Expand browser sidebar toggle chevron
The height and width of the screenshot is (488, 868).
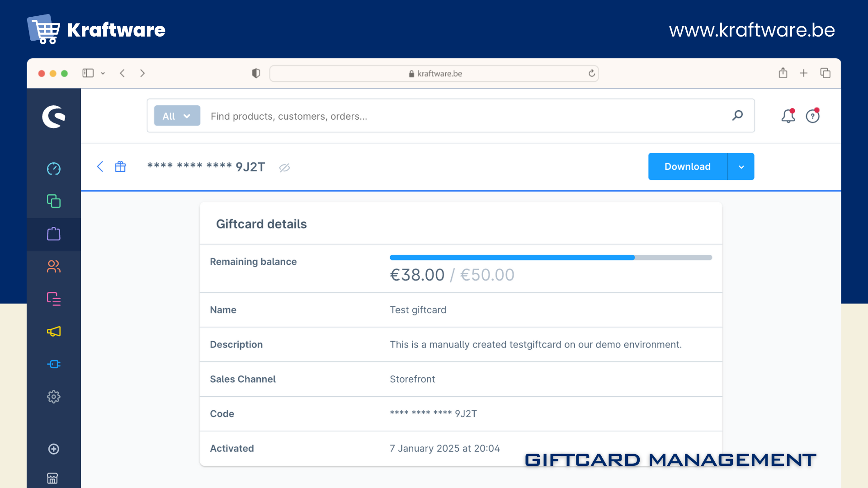[x=103, y=73]
